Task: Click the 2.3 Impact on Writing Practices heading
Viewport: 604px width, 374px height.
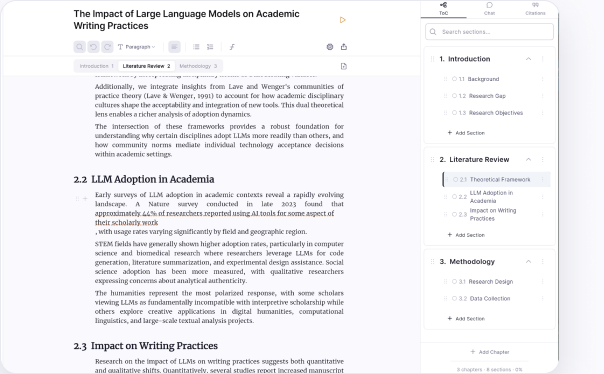Action: pyautogui.click(x=146, y=346)
